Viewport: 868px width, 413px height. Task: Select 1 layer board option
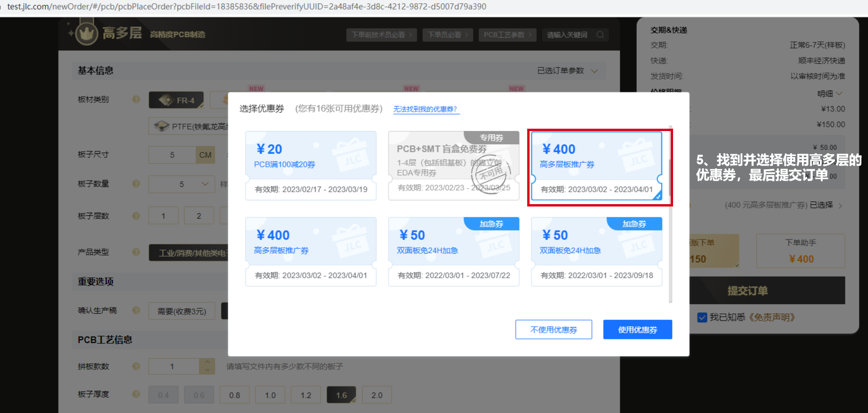pos(163,216)
